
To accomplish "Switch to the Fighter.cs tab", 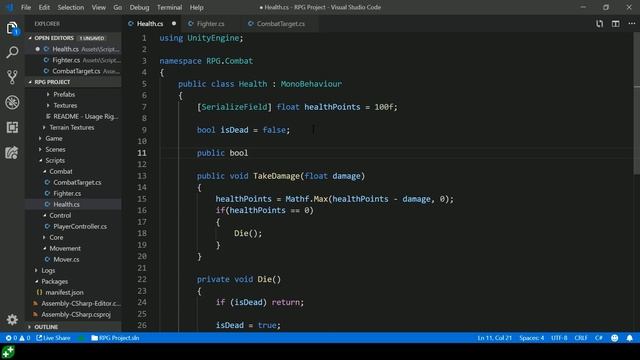I will (210, 24).
